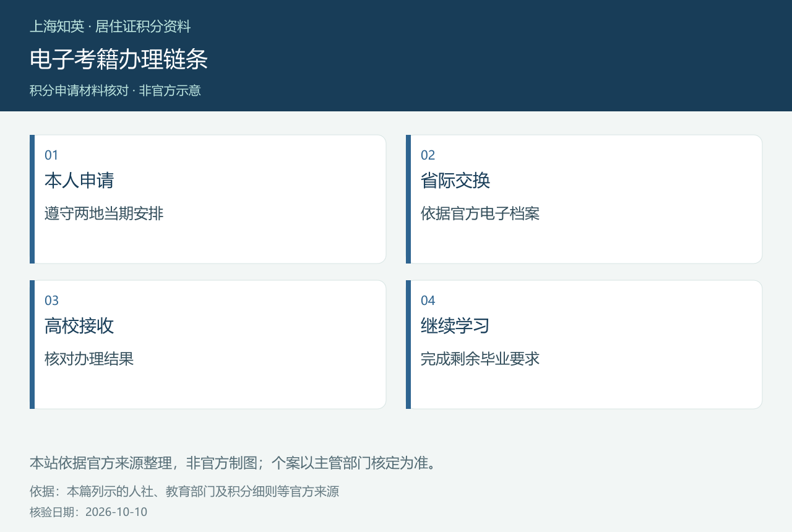Screen dimensions: 792x532
Task: Click step number 04
Action: 428,301
